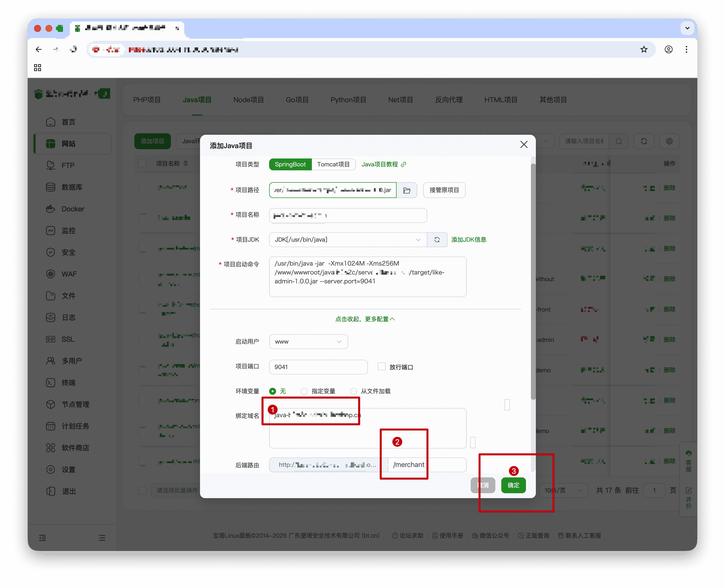Click the 项目端口 input field

click(x=318, y=367)
